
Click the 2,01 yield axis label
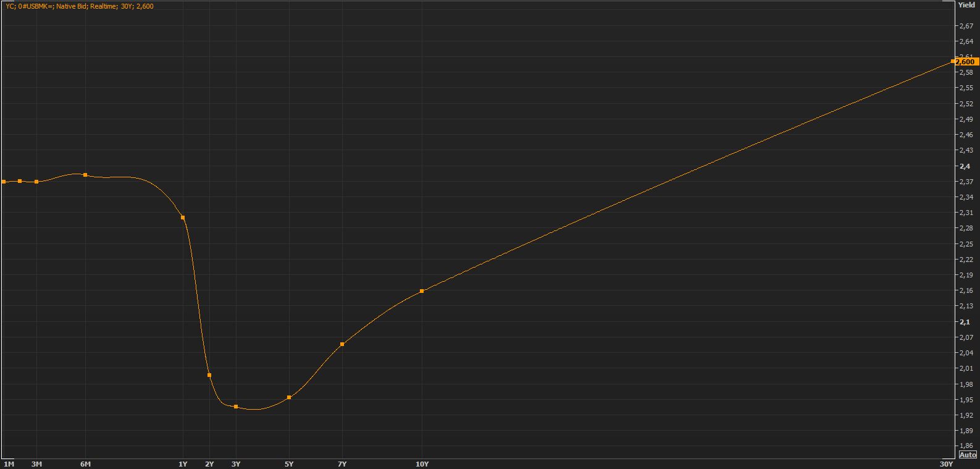tap(966, 368)
